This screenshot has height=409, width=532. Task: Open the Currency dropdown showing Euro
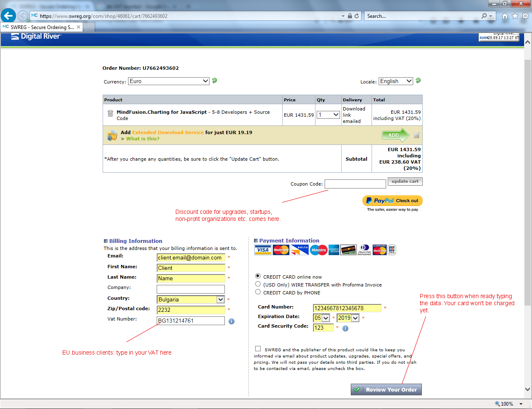168,81
